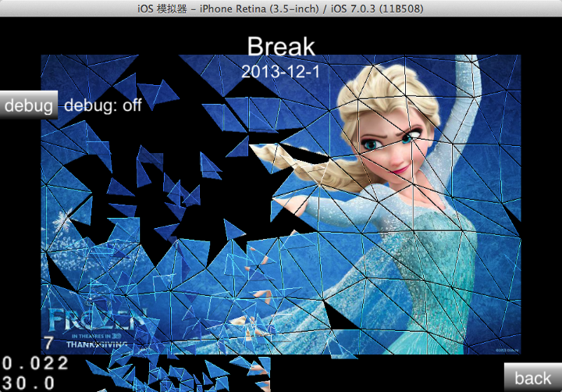Click the date text '2013-12-1'

280,71
